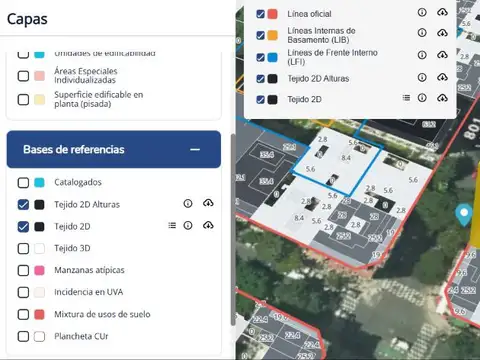Collapse the Bases de referencias section

click(x=195, y=149)
